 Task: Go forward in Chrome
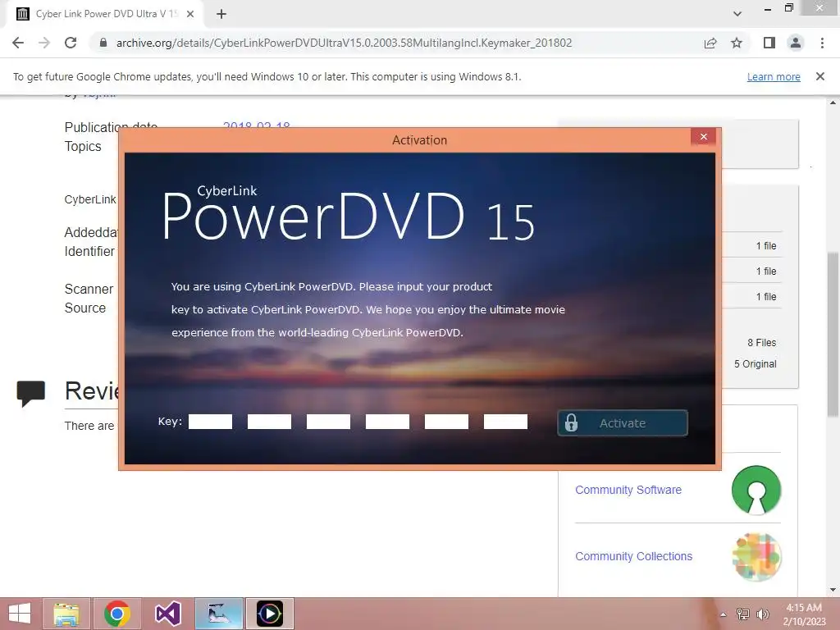(x=44, y=43)
